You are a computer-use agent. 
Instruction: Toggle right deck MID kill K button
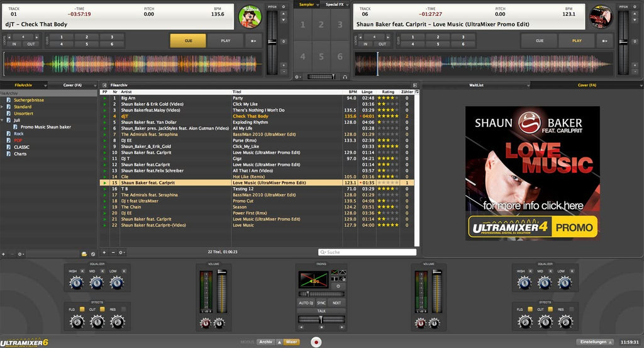(551, 271)
